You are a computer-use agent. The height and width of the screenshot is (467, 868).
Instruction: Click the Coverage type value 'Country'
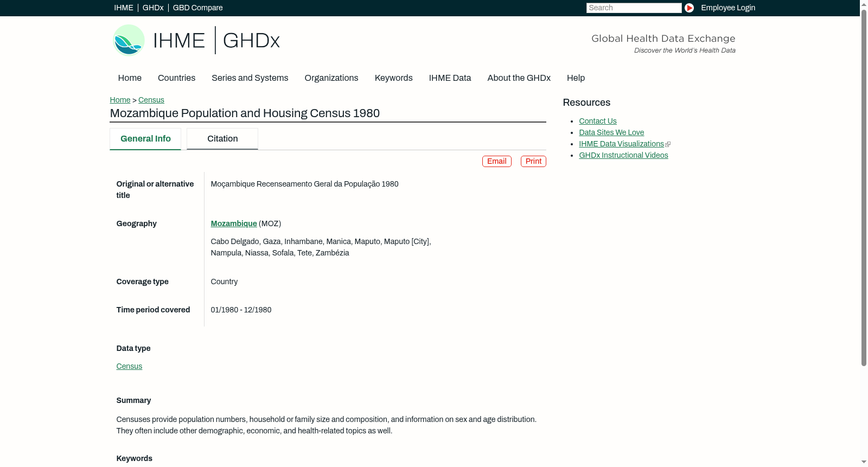(224, 282)
